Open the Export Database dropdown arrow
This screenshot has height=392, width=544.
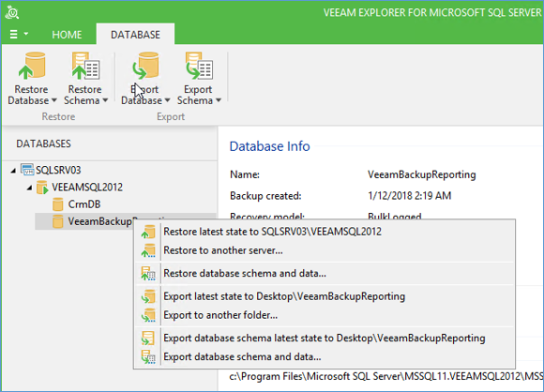click(x=167, y=100)
